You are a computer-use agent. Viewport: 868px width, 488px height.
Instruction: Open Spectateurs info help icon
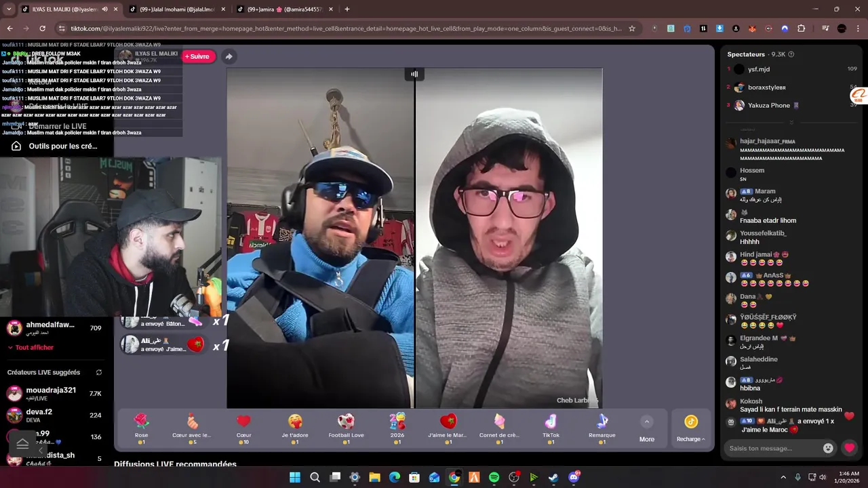point(791,54)
